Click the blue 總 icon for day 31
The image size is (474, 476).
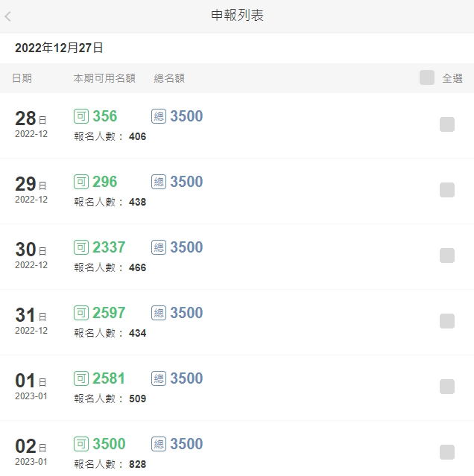pyautogui.click(x=159, y=313)
